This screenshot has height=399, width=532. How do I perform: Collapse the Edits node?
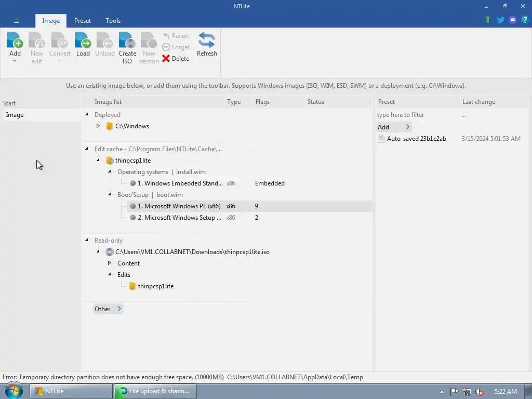[110, 274]
